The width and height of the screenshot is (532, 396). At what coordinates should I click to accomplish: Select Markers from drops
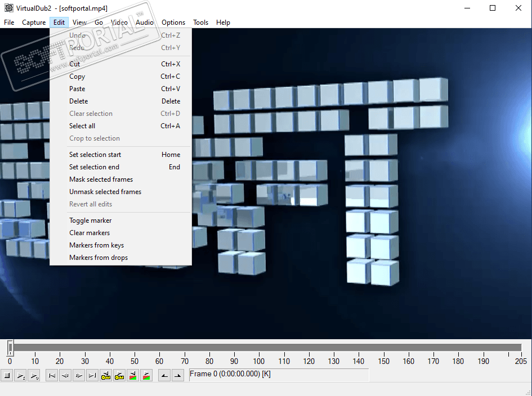[x=120, y=258]
